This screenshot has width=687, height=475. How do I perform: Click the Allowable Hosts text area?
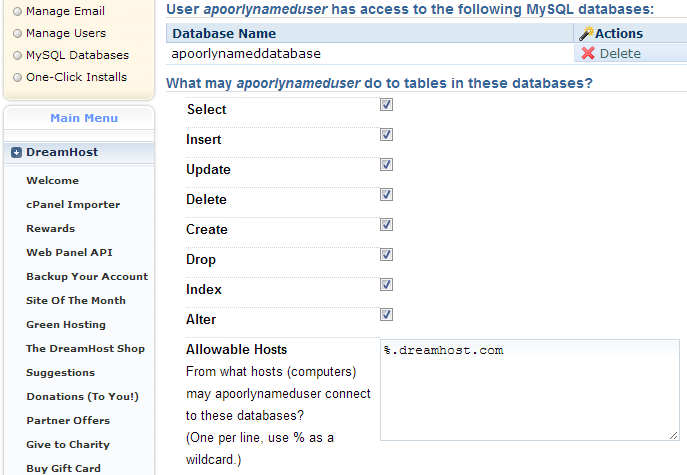530,390
